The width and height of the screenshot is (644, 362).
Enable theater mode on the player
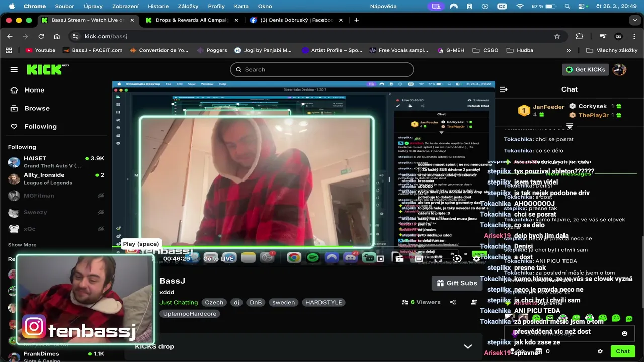coord(419,259)
